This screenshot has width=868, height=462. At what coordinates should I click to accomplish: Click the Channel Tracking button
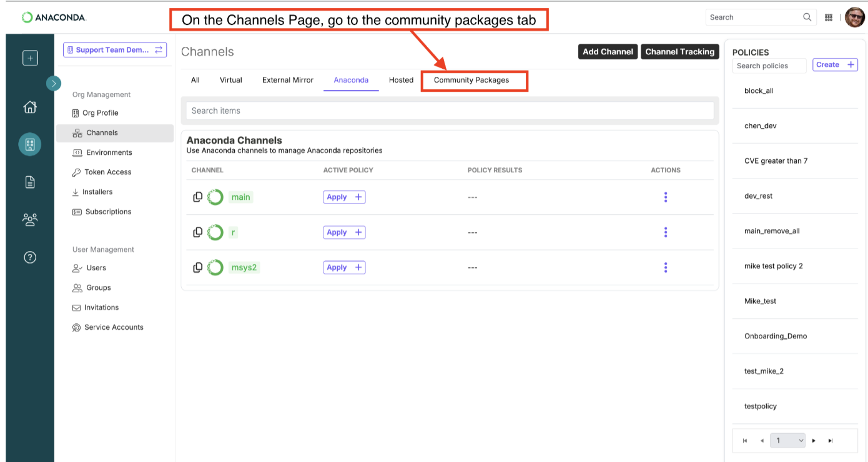680,52
